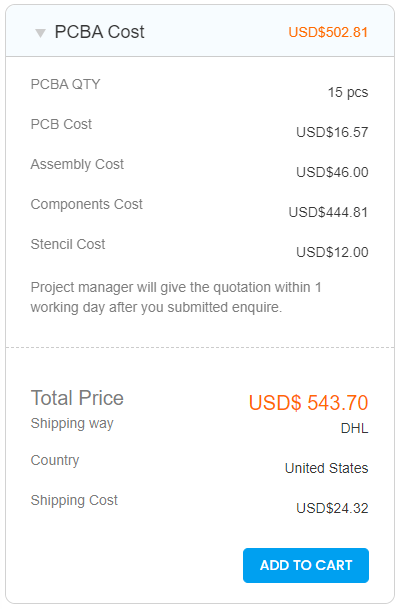Select the Total Price heading
Image resolution: width=398 pixels, height=609 pixels.
tap(77, 398)
